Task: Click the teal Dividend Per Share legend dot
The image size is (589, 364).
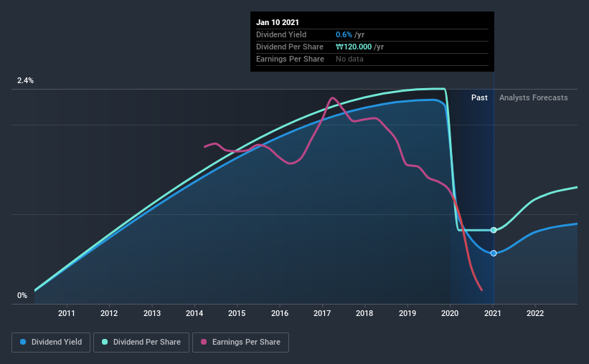Action: click(x=105, y=342)
